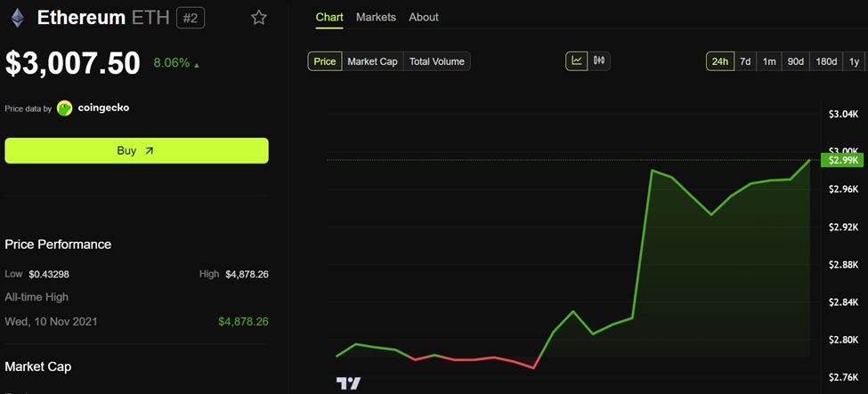Set chart range to 1y
This screenshot has width=868, height=394.
pos(854,61)
